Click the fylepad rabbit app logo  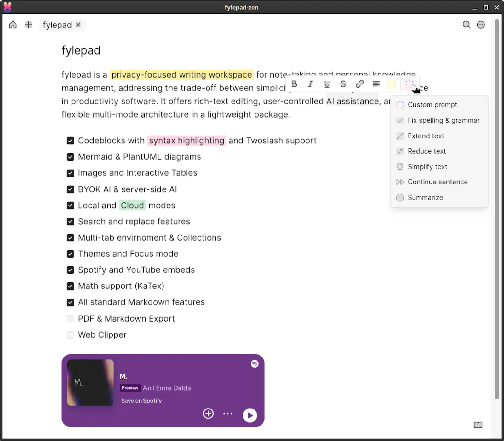click(x=8, y=7)
